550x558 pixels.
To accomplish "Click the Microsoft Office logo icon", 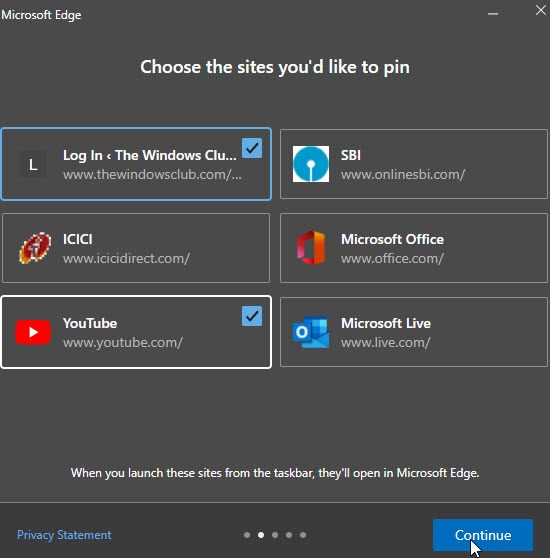I will pyautogui.click(x=311, y=248).
